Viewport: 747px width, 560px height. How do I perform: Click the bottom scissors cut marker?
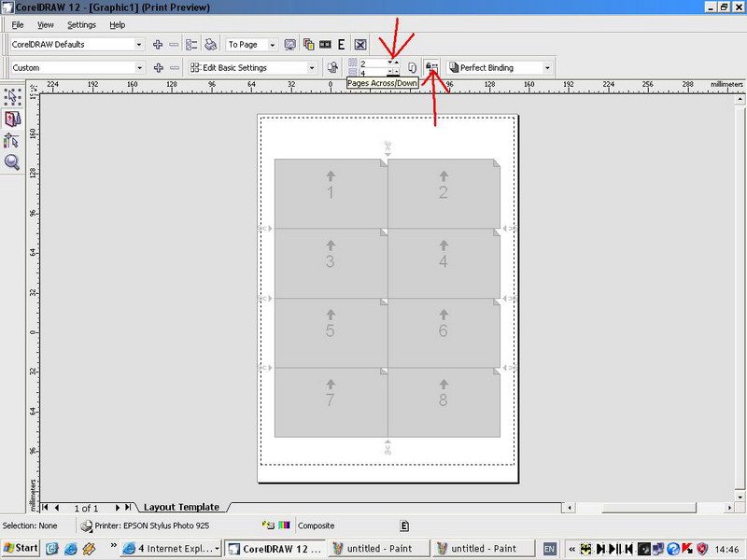tap(388, 447)
